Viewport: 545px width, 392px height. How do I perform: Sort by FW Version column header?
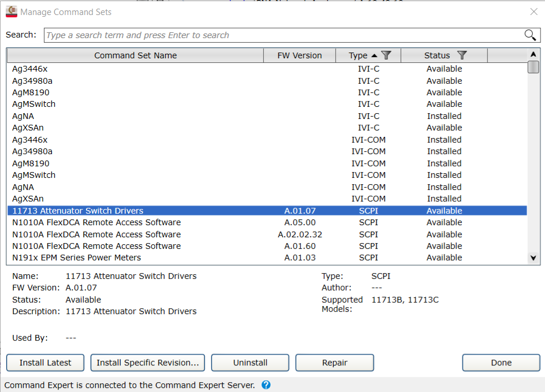pos(299,55)
